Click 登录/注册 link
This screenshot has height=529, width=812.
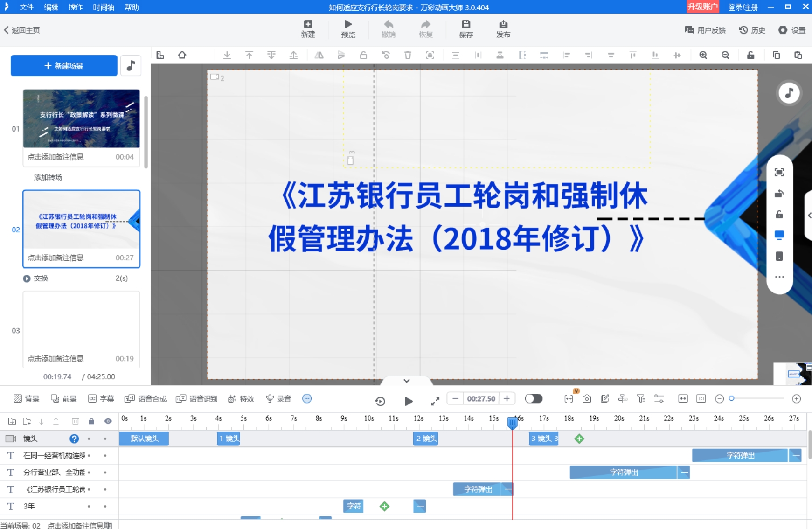pyautogui.click(x=743, y=7)
